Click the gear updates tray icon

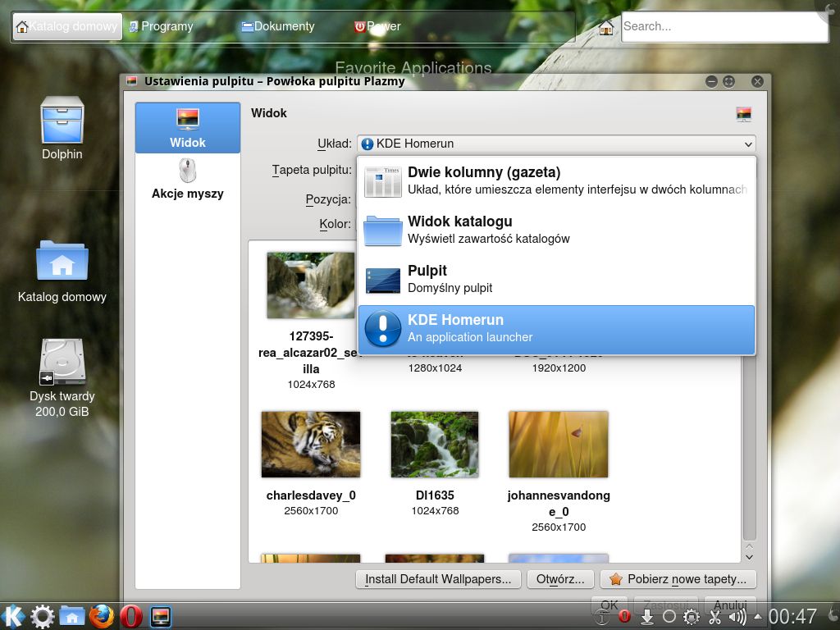pos(692,617)
